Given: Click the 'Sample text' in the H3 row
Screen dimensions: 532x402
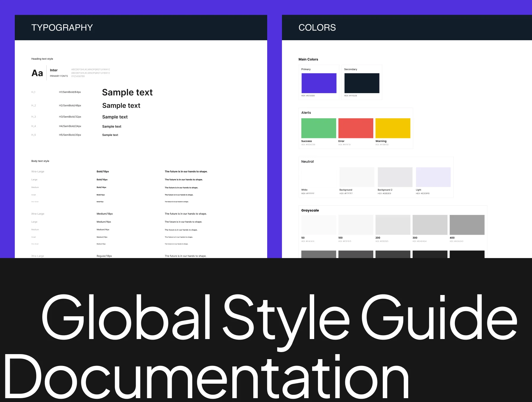Looking at the screenshot, I should (115, 117).
